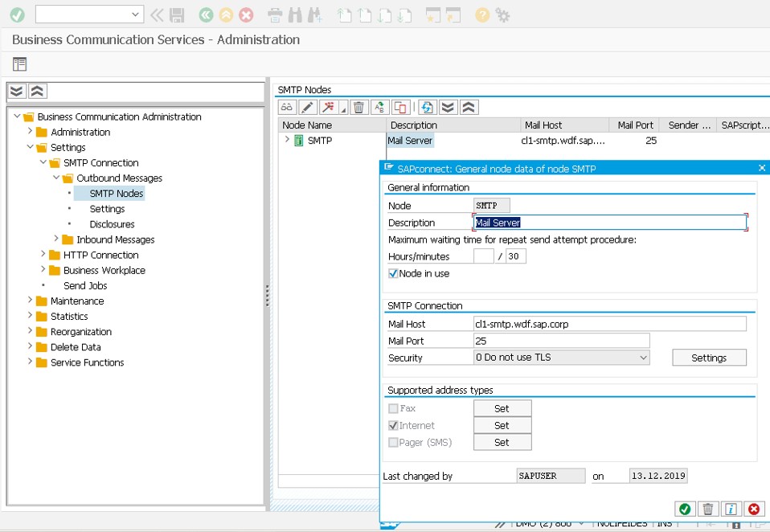770x532 pixels.
Task: Expand the Statistics folder
Action: pos(30,315)
